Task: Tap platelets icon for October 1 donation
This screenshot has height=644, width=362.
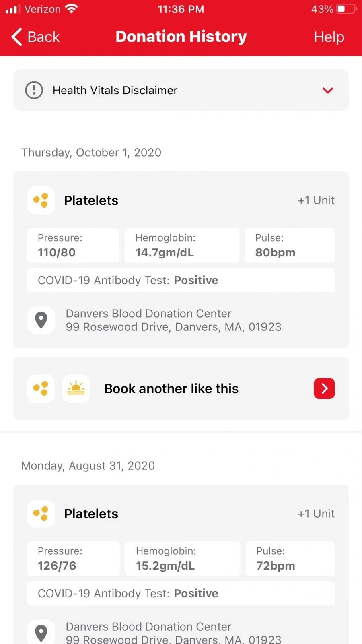Action: coord(41,200)
